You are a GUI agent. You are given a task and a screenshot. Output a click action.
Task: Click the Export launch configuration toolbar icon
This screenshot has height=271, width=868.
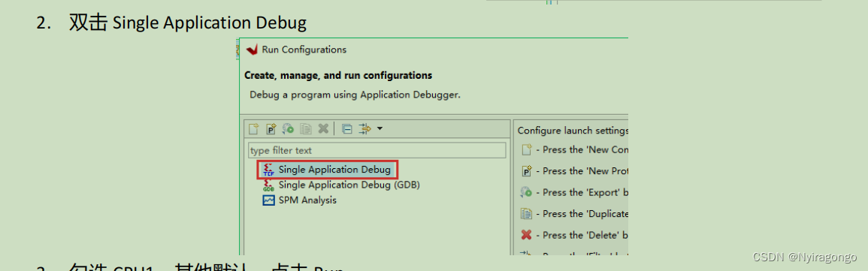pyautogui.click(x=288, y=129)
